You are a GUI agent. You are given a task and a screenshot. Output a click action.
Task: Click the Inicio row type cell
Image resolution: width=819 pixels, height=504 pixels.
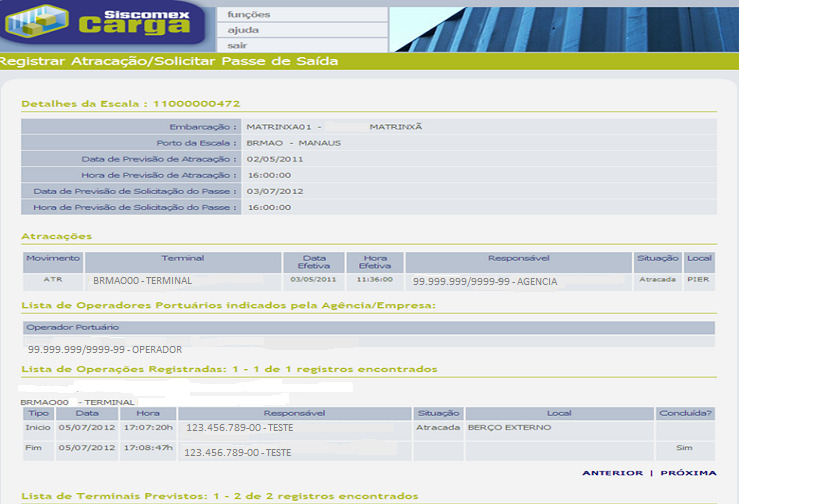(x=37, y=427)
